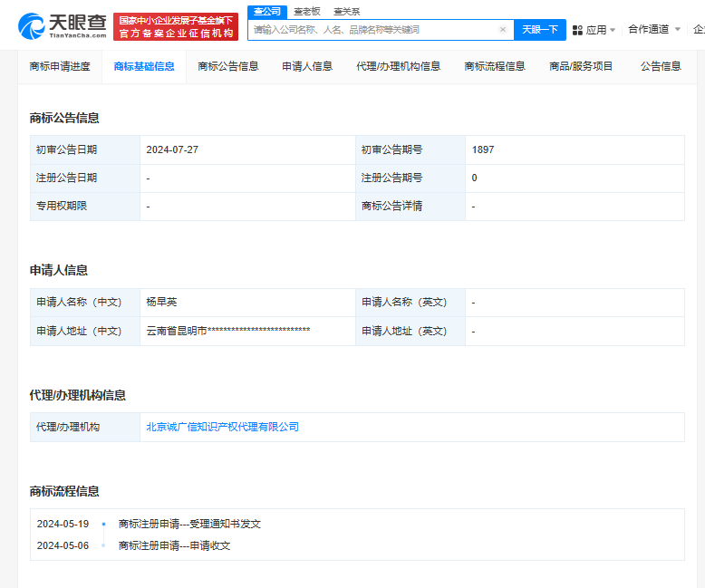Select the 商标基础信息 tab

pos(144,66)
